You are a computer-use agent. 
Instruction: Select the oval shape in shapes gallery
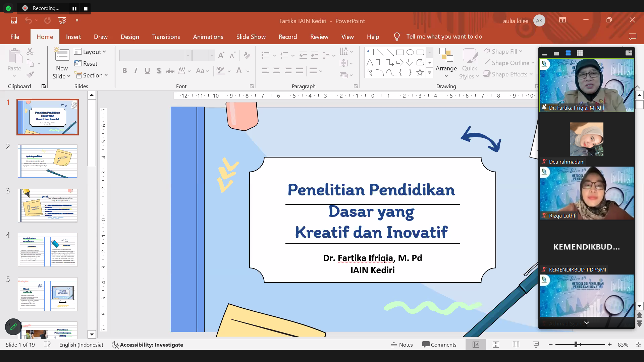click(x=410, y=52)
